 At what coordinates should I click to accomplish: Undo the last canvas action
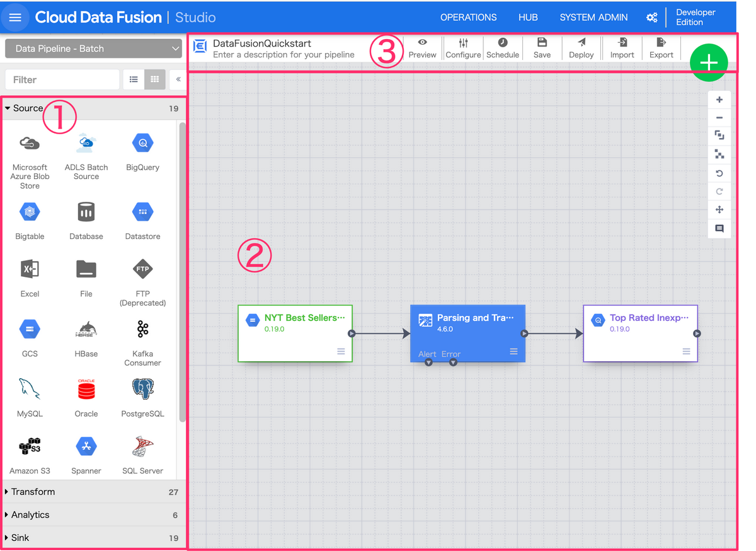click(x=719, y=173)
